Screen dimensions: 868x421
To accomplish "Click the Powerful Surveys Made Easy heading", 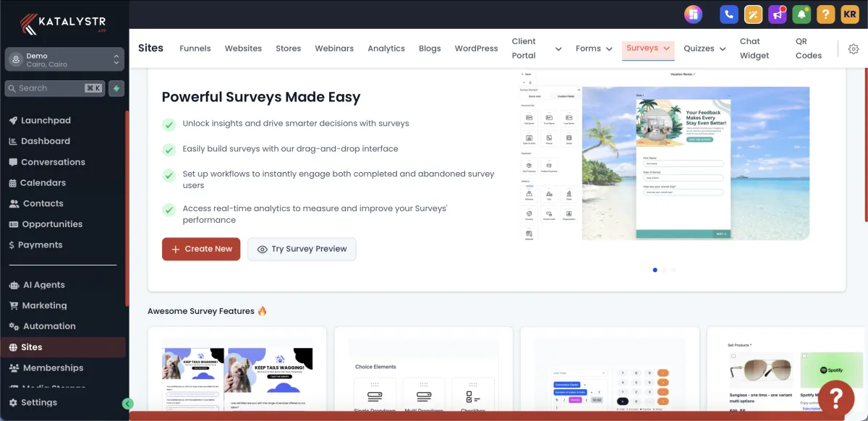I will tap(261, 97).
